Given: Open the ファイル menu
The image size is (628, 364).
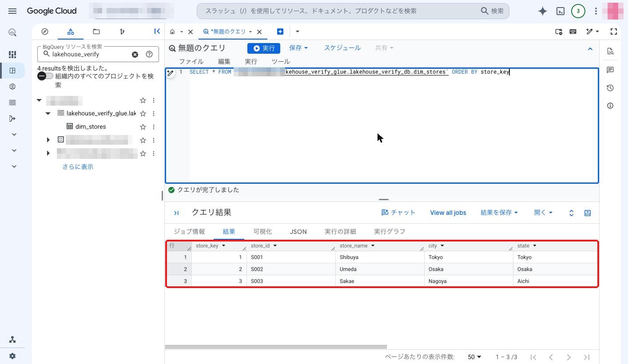Looking at the screenshot, I should coord(191,62).
